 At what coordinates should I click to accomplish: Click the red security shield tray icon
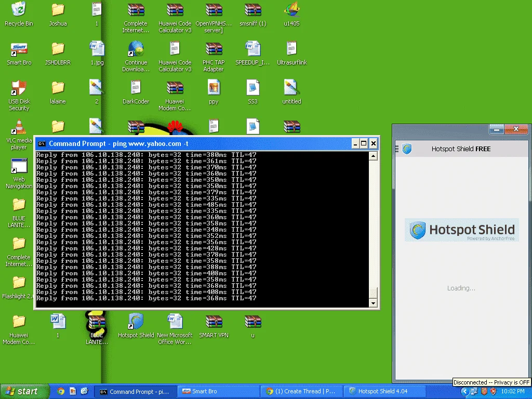(x=494, y=391)
